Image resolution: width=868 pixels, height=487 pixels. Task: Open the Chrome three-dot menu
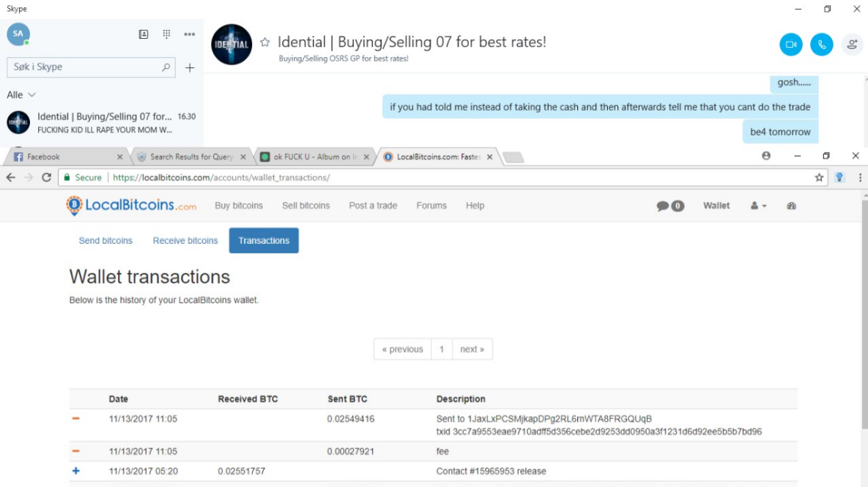coord(860,178)
